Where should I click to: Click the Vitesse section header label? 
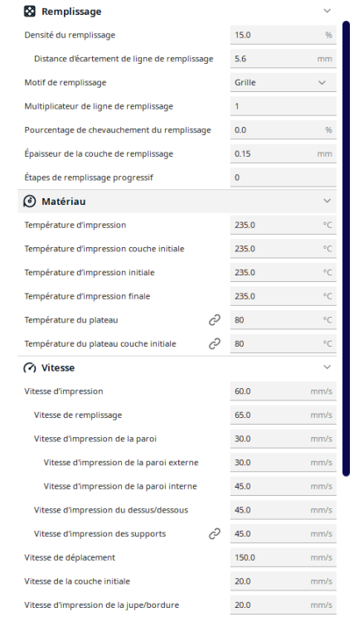pos(58,367)
